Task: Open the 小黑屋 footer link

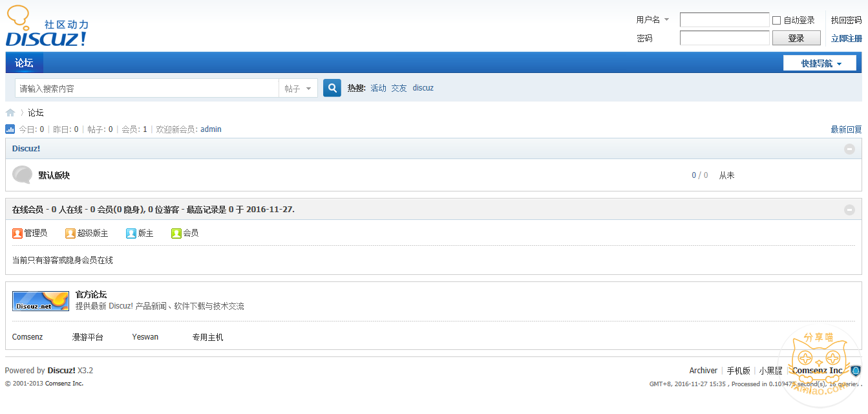Action: (770, 371)
